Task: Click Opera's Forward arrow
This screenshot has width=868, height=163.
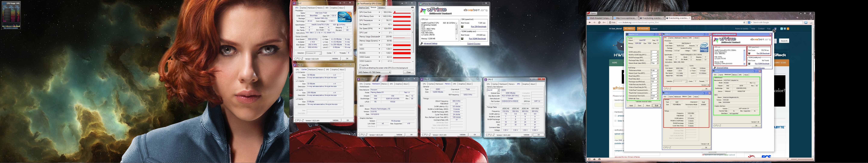Action: point(594,23)
